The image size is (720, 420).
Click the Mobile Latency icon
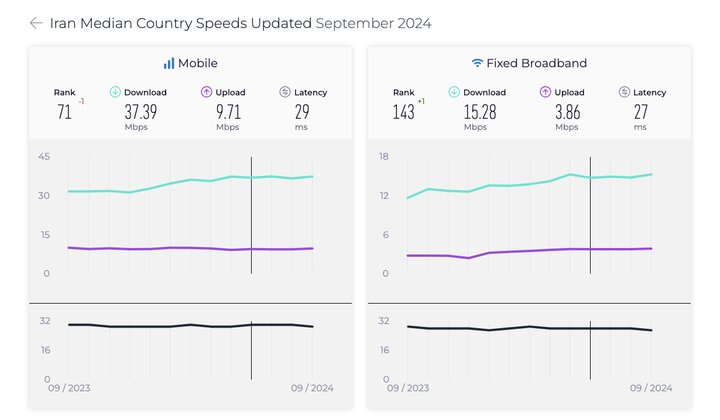tap(285, 92)
